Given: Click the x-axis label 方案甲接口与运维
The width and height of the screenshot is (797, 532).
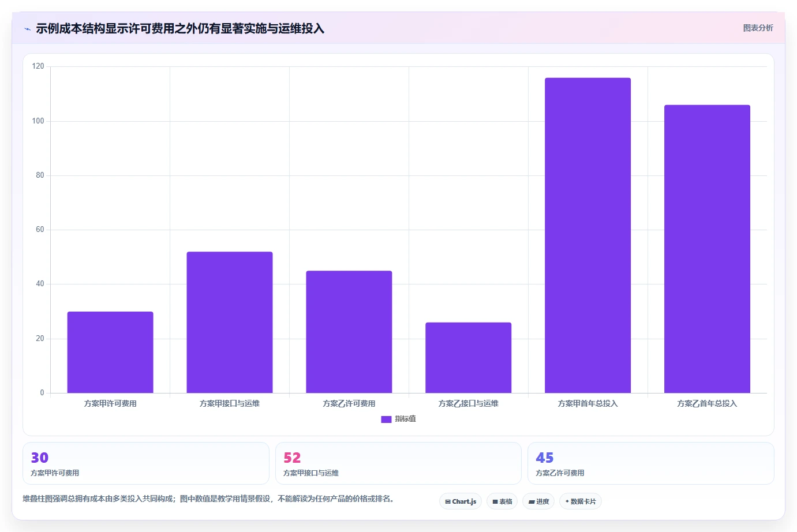Looking at the screenshot, I should (230, 404).
